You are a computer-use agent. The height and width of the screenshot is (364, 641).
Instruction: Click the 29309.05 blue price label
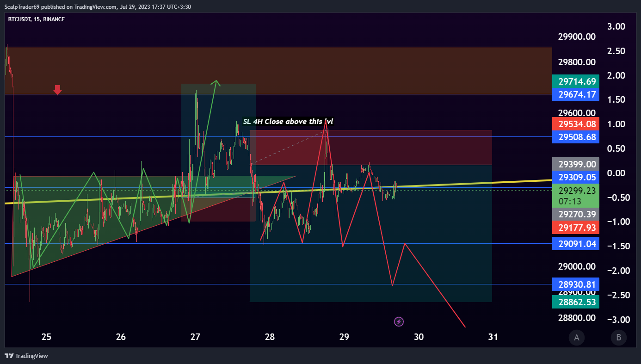(x=576, y=177)
